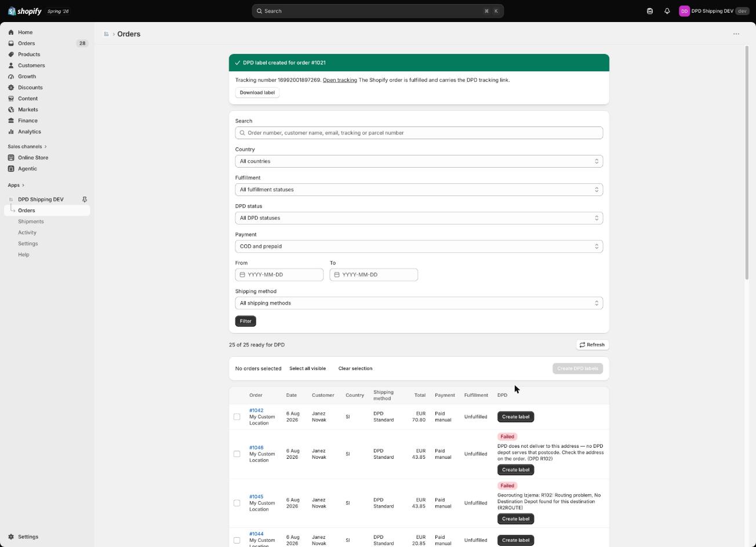756x547 pixels.
Task: Click the Products tag icon
Action: click(x=11, y=55)
